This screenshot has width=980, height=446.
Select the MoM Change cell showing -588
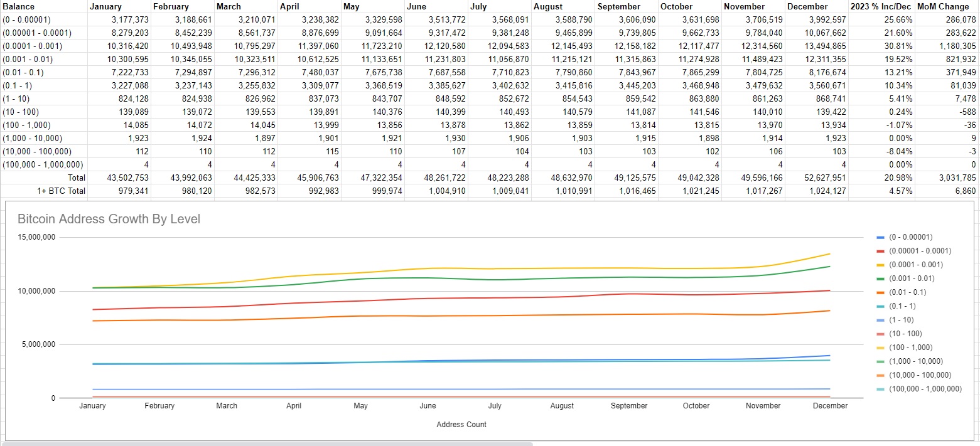pos(964,112)
